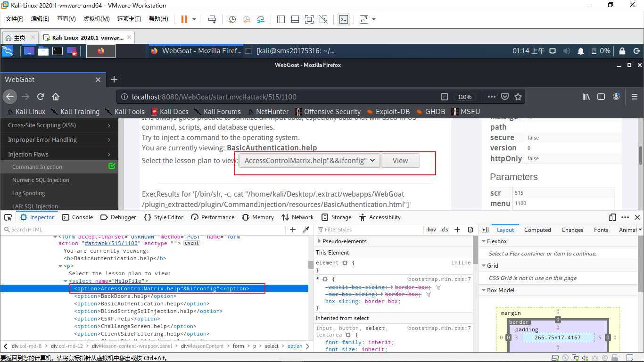Click the event badge on form node

coord(191,243)
